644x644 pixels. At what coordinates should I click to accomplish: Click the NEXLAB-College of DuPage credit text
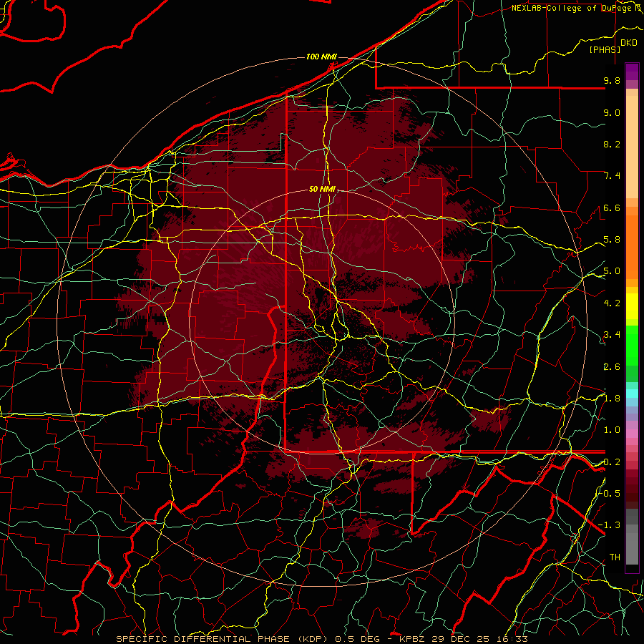tap(575, 8)
